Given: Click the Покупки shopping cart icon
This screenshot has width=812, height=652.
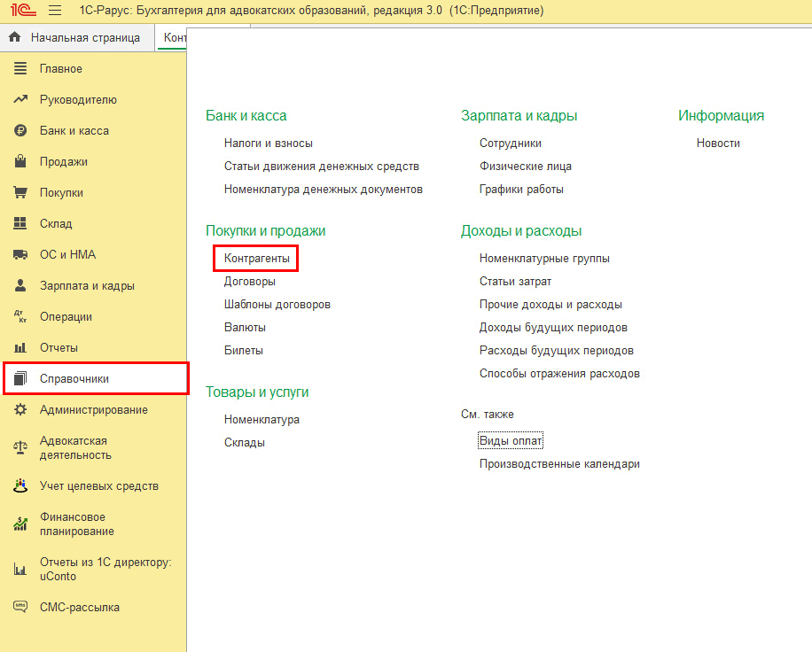Looking at the screenshot, I should coord(20,193).
